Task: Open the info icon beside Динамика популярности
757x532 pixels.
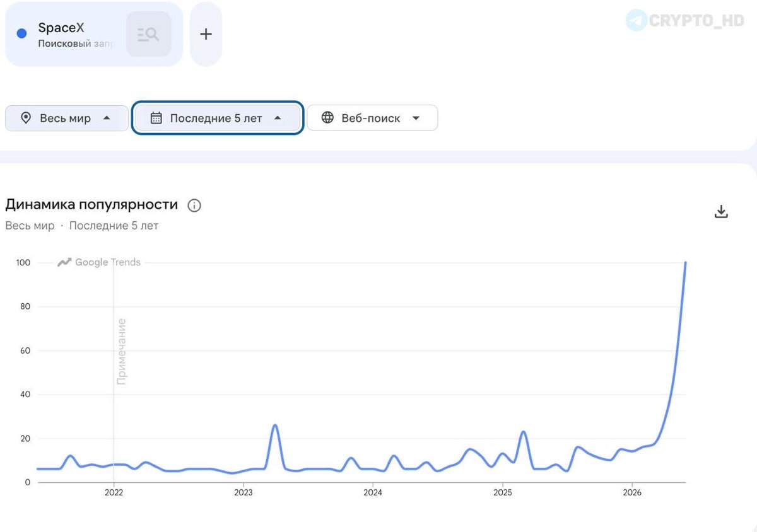Action: [x=194, y=205]
